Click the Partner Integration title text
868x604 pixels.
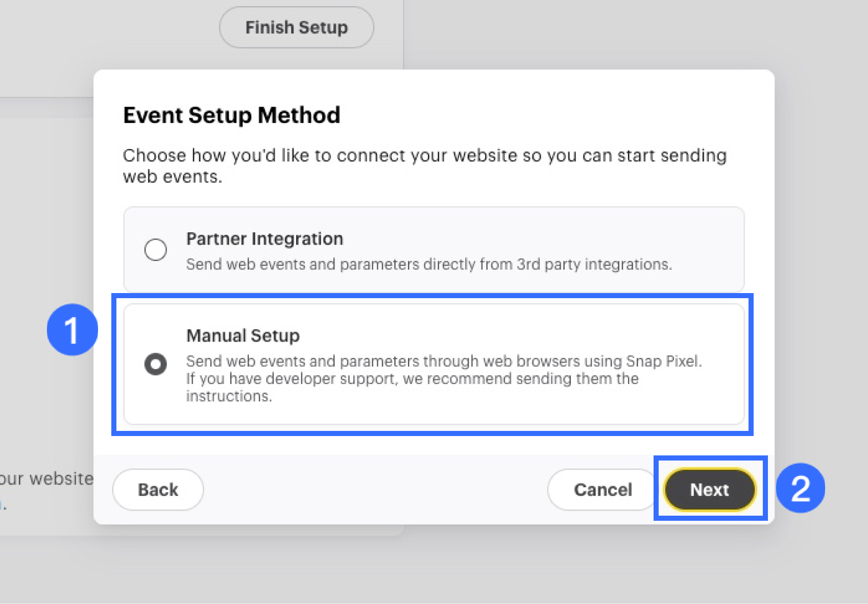click(x=264, y=239)
